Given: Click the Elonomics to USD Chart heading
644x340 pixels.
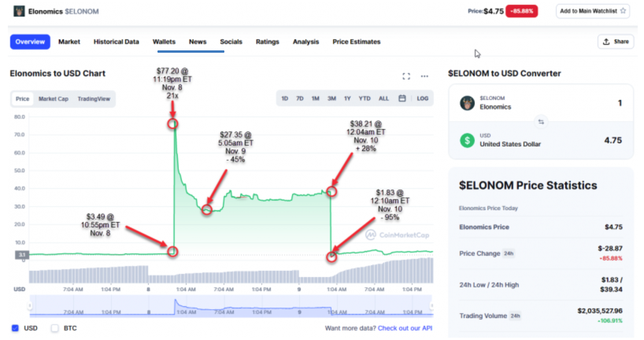Looking at the screenshot, I should pyautogui.click(x=57, y=74).
